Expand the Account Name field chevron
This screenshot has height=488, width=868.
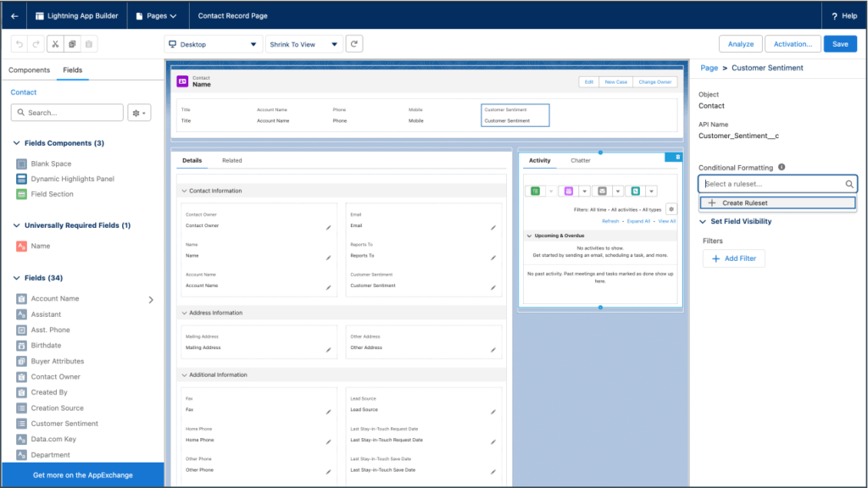pos(151,300)
